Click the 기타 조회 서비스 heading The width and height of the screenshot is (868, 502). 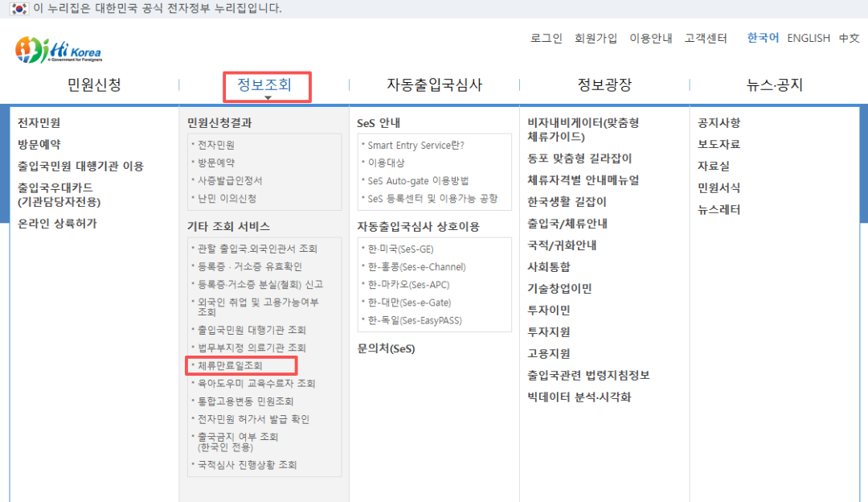228,226
